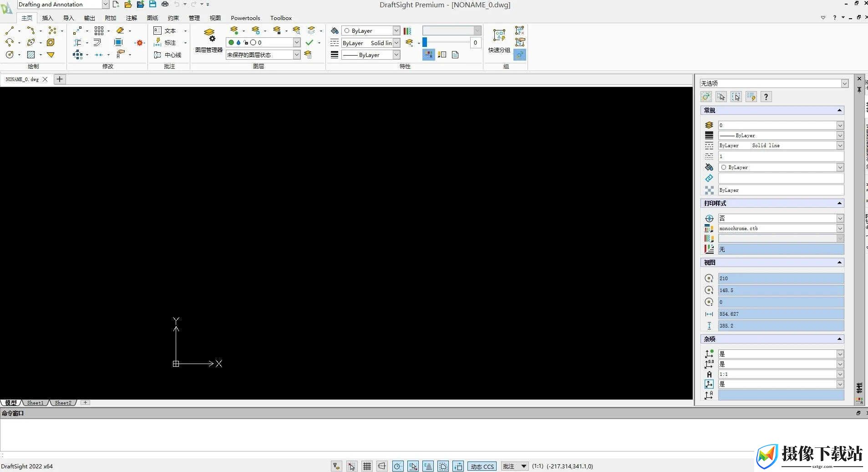Select the Ellipse tool

31,42
